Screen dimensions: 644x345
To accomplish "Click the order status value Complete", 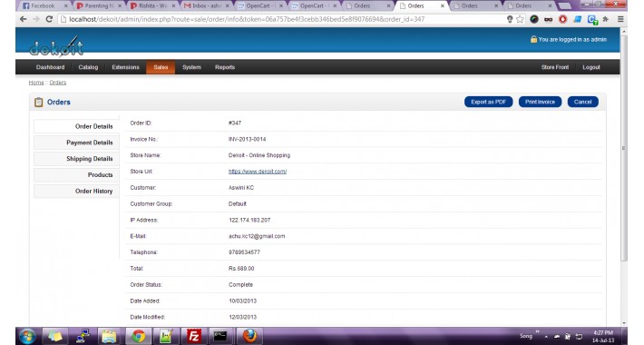I will coord(240,284).
